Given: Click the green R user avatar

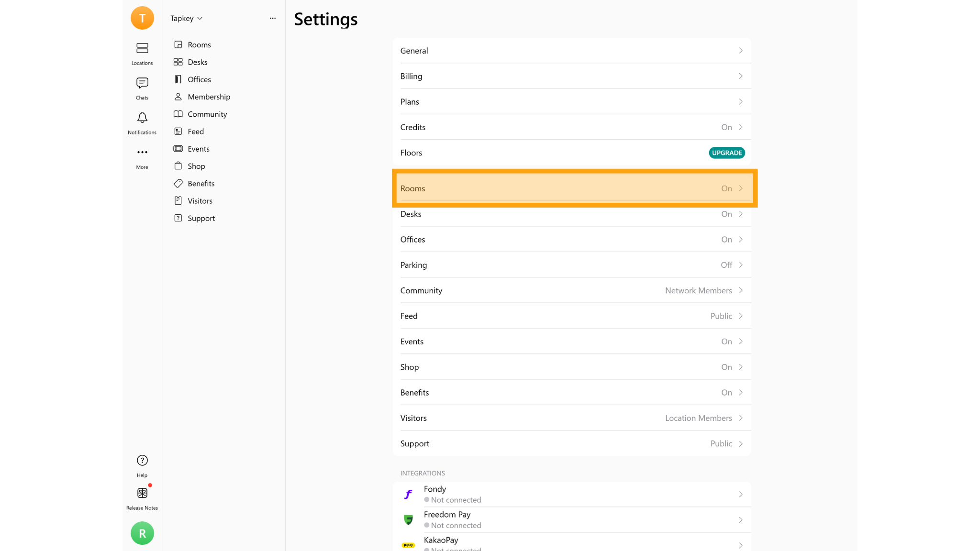Looking at the screenshot, I should click(142, 533).
